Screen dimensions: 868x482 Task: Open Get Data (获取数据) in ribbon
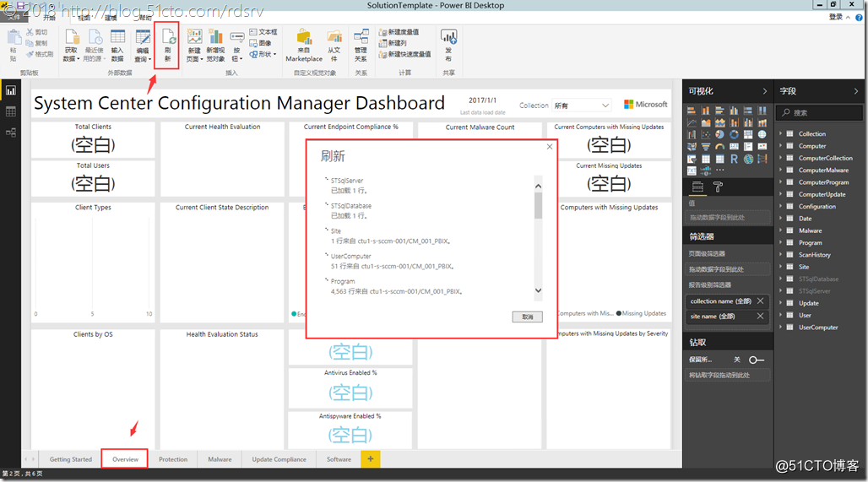coord(71,46)
